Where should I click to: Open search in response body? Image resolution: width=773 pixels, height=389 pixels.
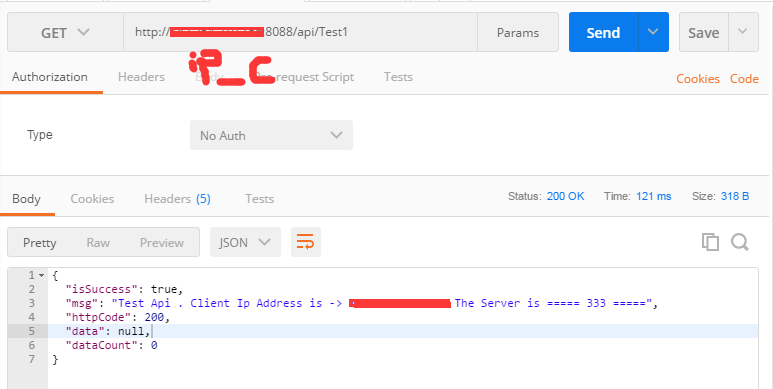click(x=739, y=242)
